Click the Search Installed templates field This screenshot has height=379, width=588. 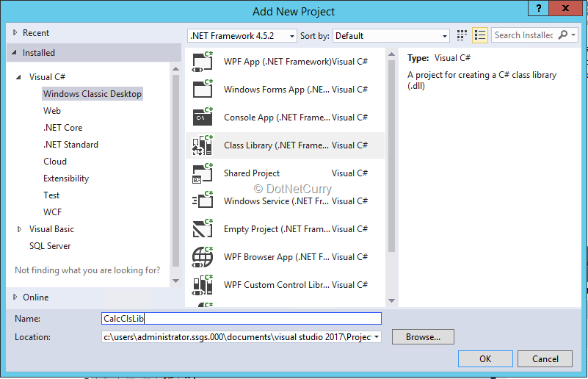point(524,35)
